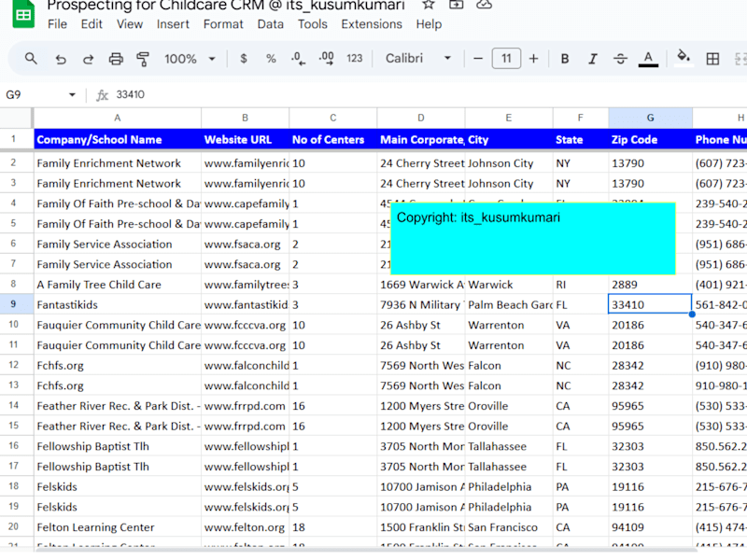Click the 'Palm Beach Gar' city cell

[509, 305]
